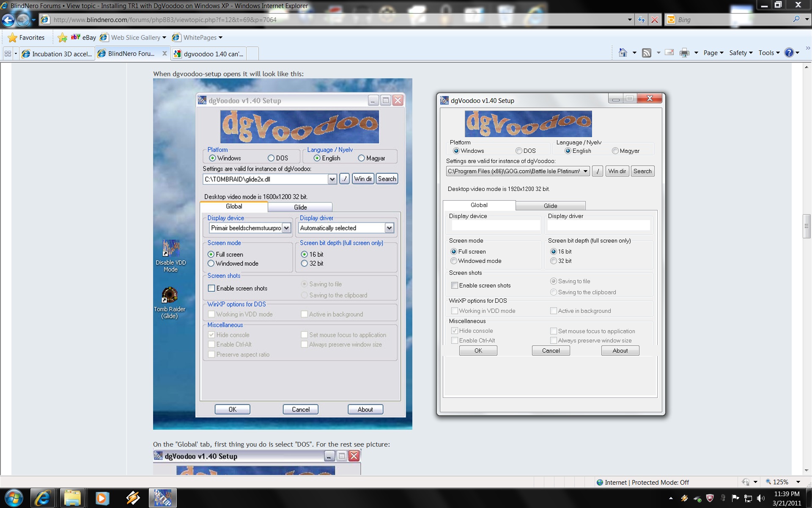This screenshot has width=812, height=508.
Task: Open Print options dropdown arrow
Action: (x=696, y=53)
